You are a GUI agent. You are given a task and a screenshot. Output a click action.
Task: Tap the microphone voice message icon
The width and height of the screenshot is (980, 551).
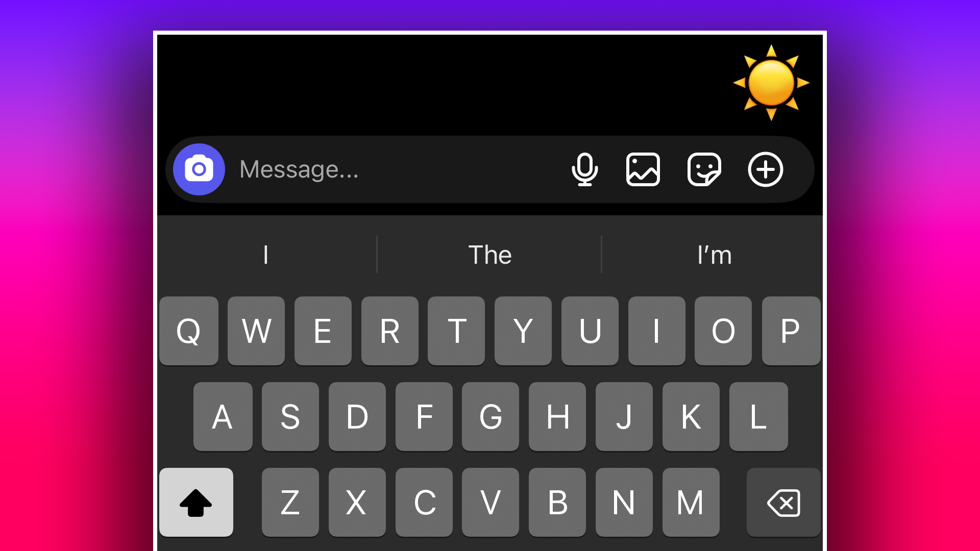pos(585,169)
